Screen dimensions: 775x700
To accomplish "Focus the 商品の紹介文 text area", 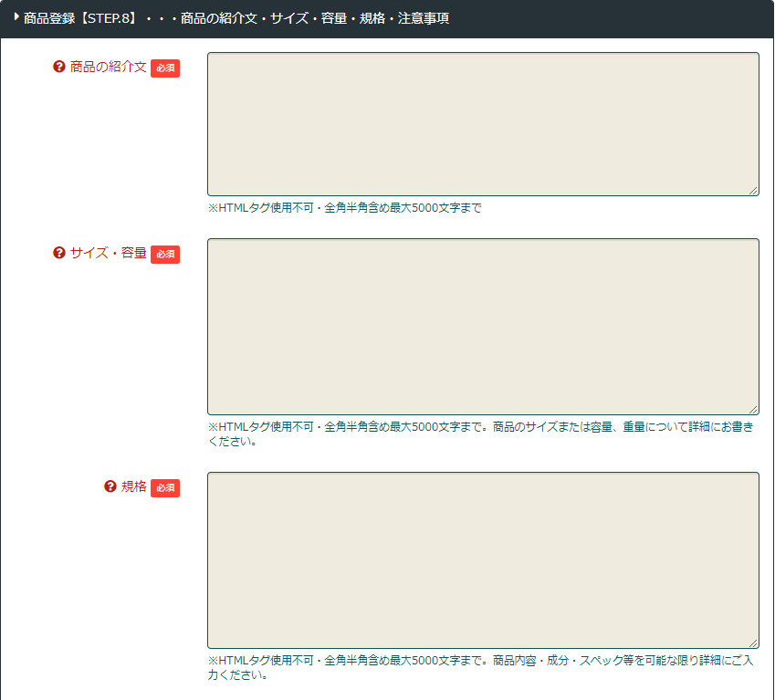I will 483,124.
